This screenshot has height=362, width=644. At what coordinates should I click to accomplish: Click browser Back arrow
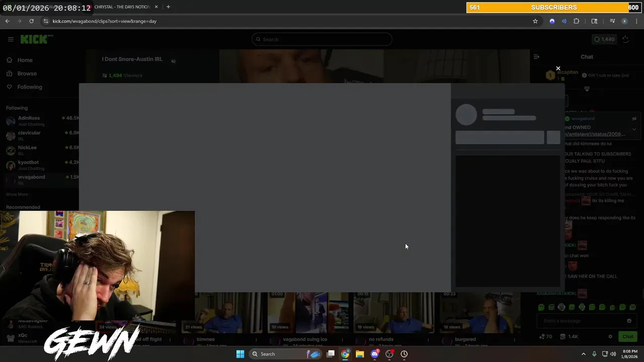[x=8, y=21]
